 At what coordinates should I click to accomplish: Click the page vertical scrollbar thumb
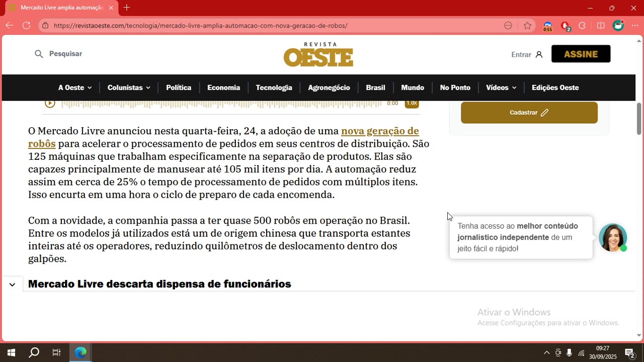[x=639, y=119]
